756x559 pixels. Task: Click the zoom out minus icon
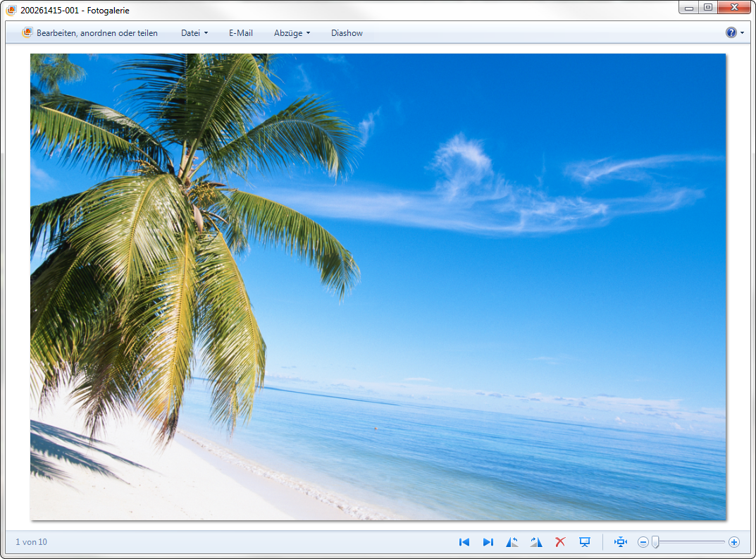(x=643, y=542)
